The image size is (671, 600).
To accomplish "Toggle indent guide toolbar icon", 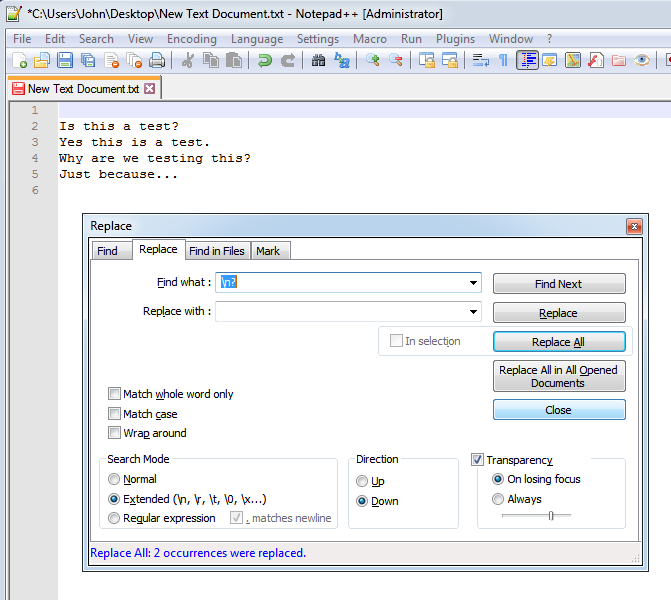I will click(x=527, y=60).
